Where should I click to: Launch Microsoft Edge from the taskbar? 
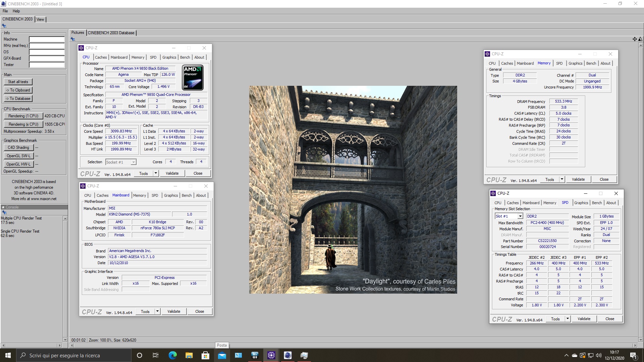coord(172,355)
